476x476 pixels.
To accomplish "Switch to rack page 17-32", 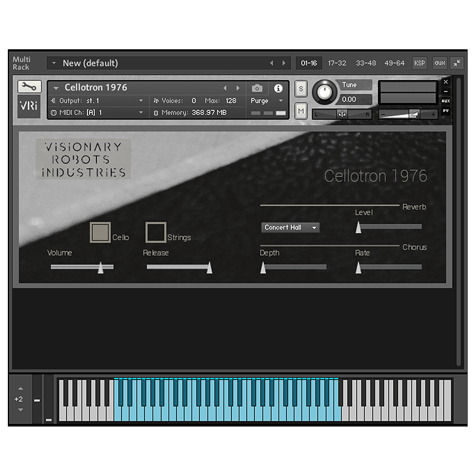I will 337,63.
